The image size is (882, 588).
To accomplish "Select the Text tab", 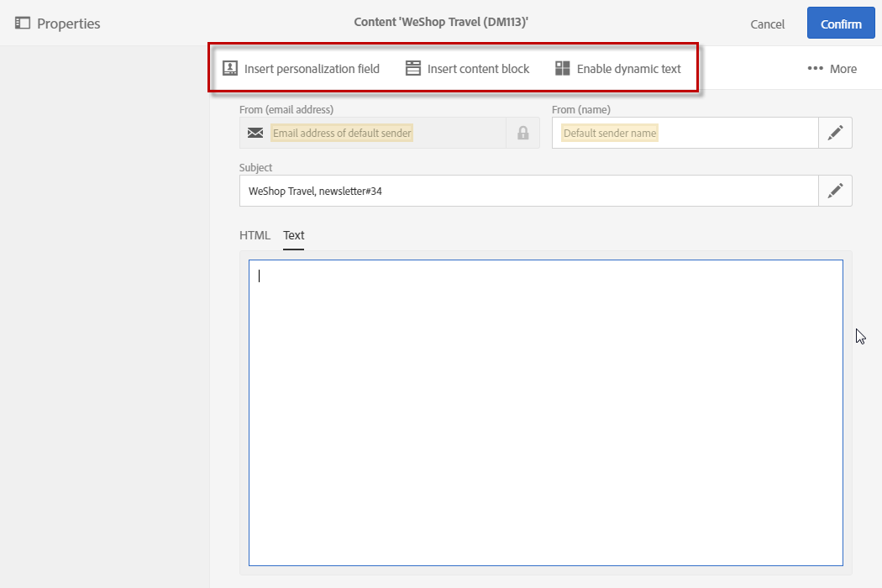I will pyautogui.click(x=293, y=235).
